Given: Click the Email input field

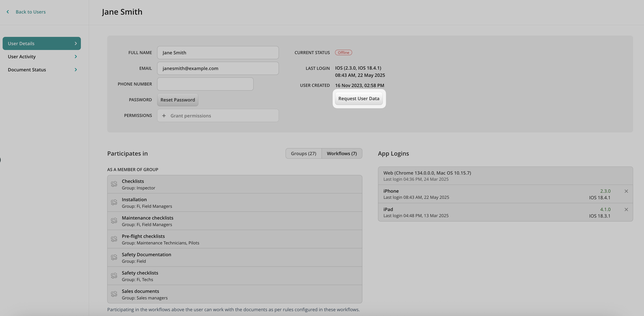Looking at the screenshot, I should [218, 68].
